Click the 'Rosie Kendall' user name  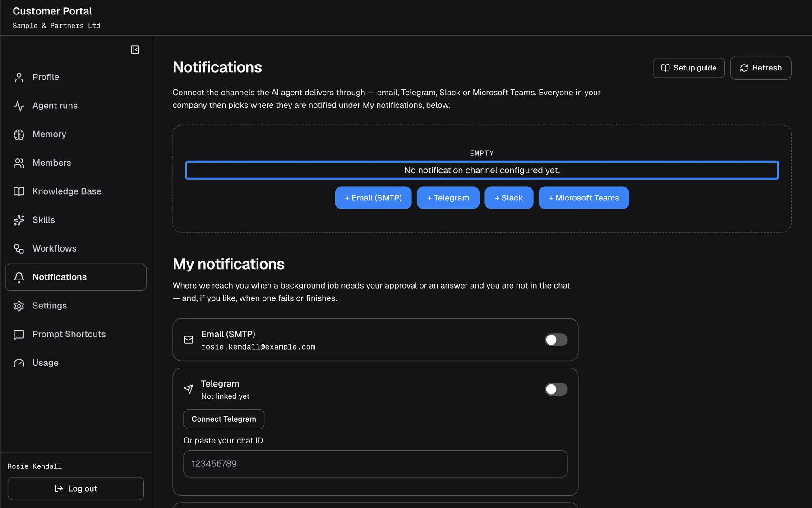point(35,466)
